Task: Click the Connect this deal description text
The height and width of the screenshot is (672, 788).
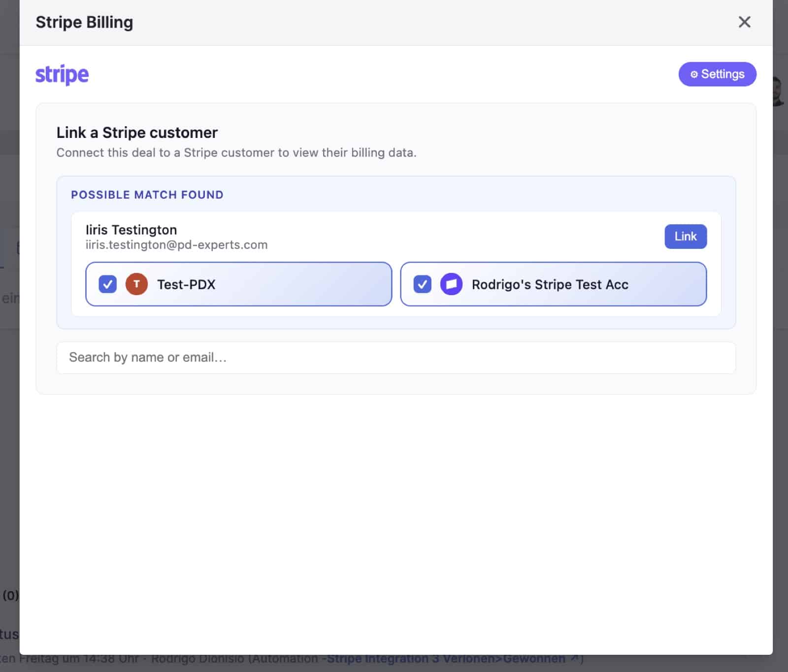Action: 236,153
